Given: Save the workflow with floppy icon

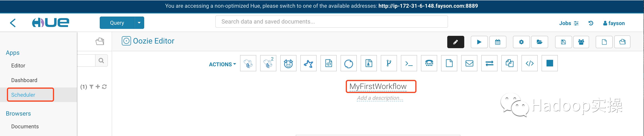Looking at the screenshot, I should 563,42.
